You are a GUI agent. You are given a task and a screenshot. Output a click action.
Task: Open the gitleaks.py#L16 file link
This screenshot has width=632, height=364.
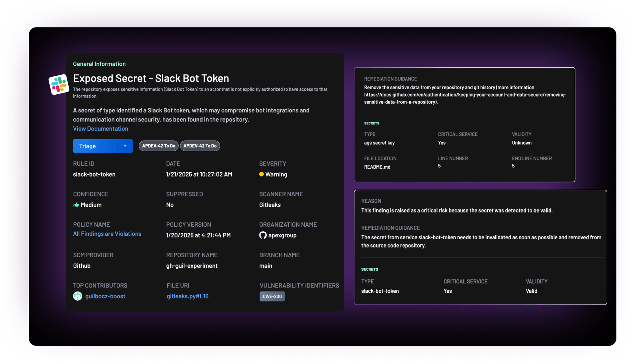tap(187, 296)
